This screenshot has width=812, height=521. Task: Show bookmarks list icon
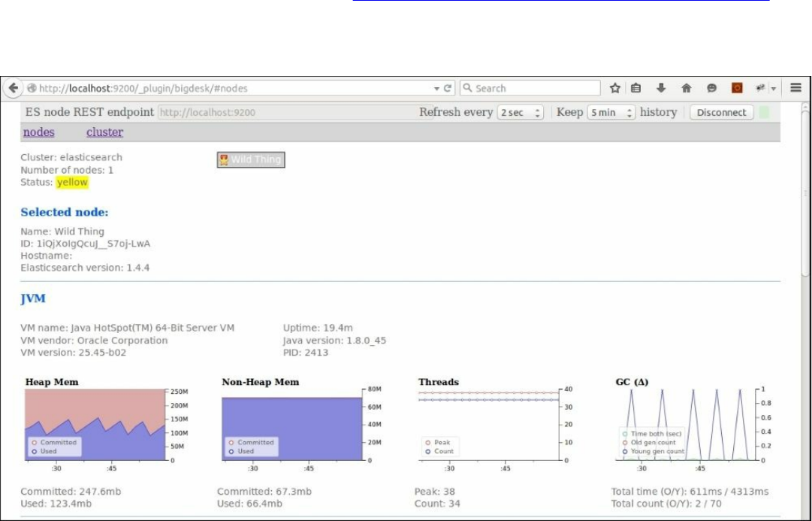click(636, 88)
